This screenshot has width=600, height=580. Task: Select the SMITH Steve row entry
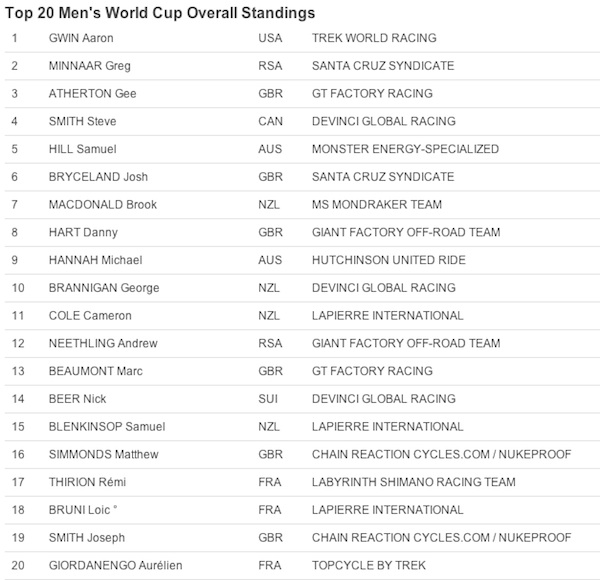(83, 121)
